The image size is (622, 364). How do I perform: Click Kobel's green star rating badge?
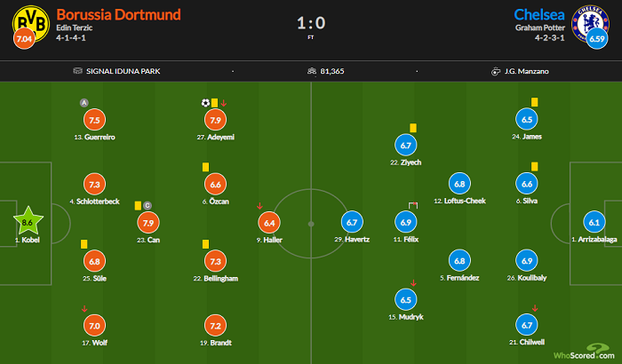(28, 222)
